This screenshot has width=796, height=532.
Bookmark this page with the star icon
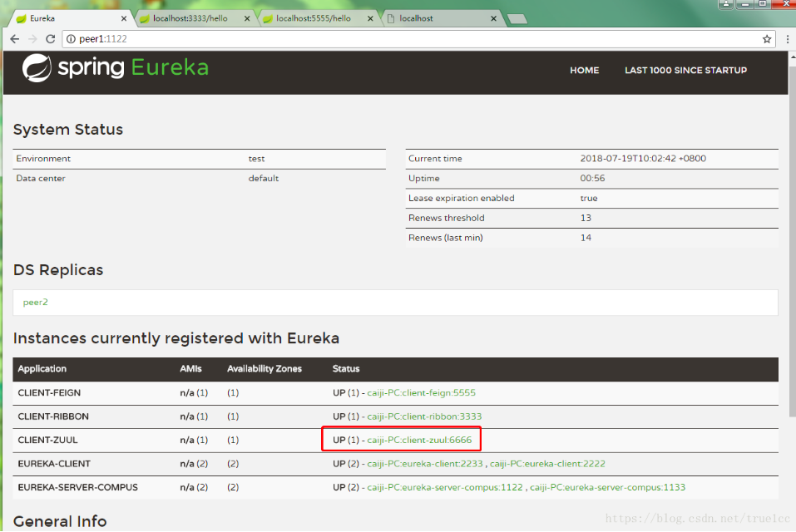point(767,39)
